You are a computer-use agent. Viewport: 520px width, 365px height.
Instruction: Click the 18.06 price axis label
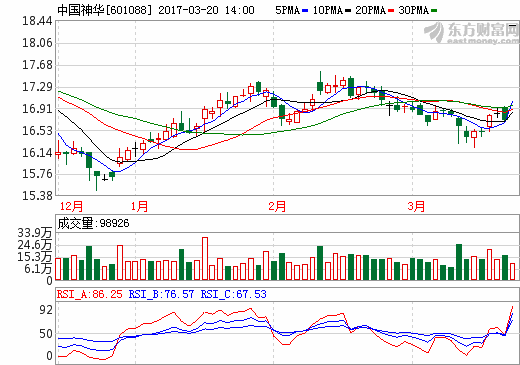pos(37,43)
